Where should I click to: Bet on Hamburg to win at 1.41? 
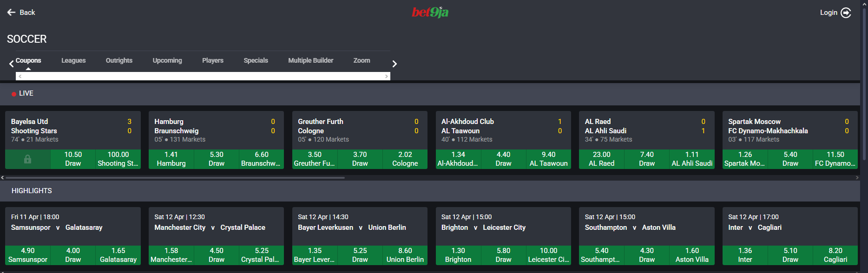(171, 159)
